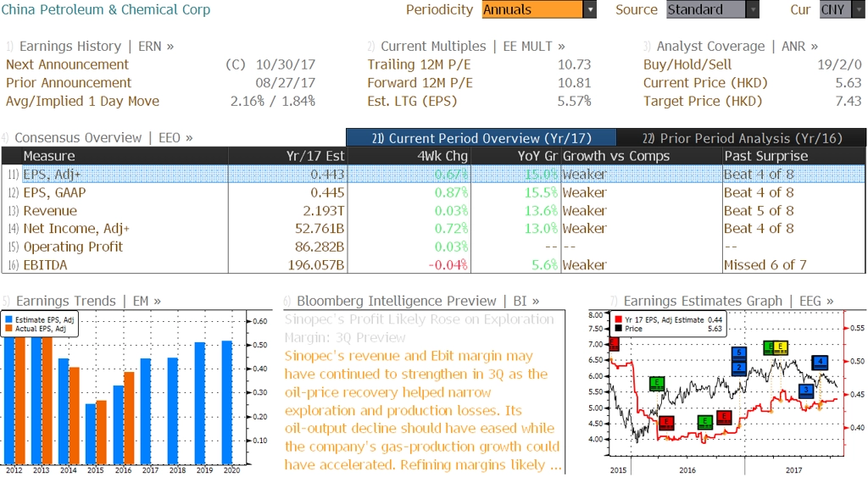Viewport: 868px width, 477px height.
Task: Click the China Petroleum & Chemical Corp title
Action: pos(106,9)
